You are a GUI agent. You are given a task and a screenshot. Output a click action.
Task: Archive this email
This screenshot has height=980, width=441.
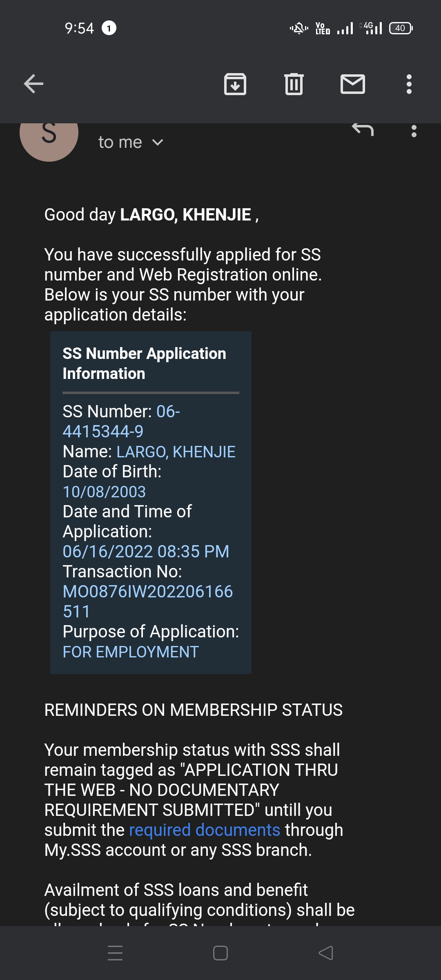pyautogui.click(x=235, y=84)
